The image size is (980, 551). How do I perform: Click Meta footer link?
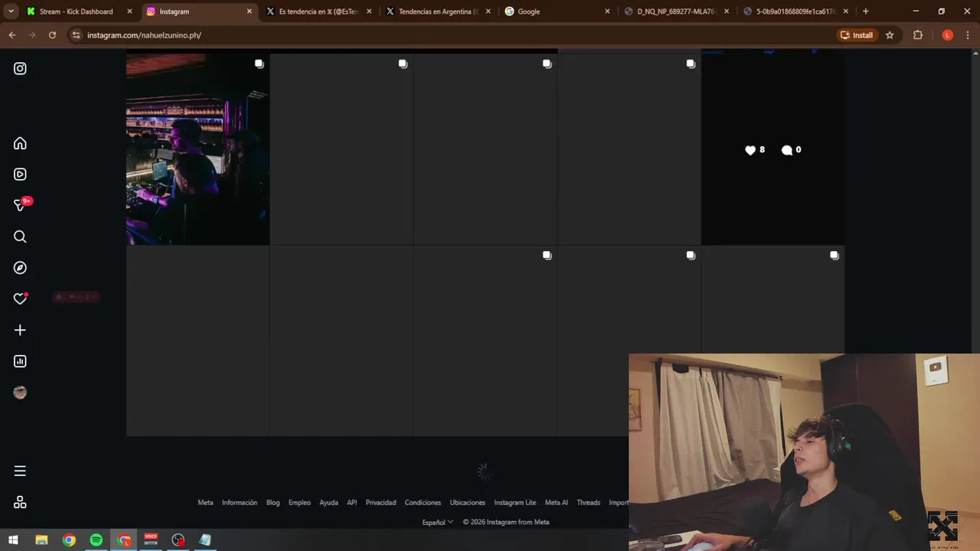(205, 503)
